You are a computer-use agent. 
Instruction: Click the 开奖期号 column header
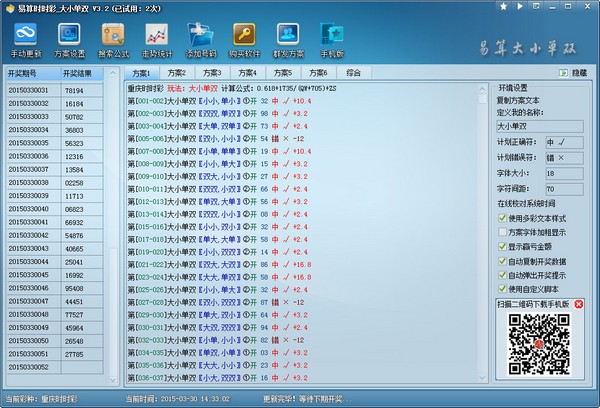(34, 73)
